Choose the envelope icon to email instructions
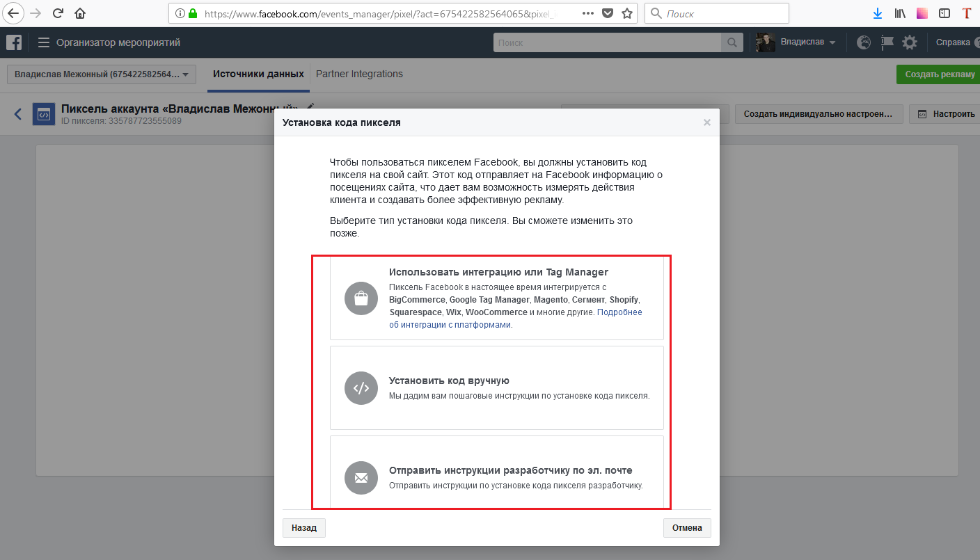Image resolution: width=980 pixels, height=560 pixels. 361,478
